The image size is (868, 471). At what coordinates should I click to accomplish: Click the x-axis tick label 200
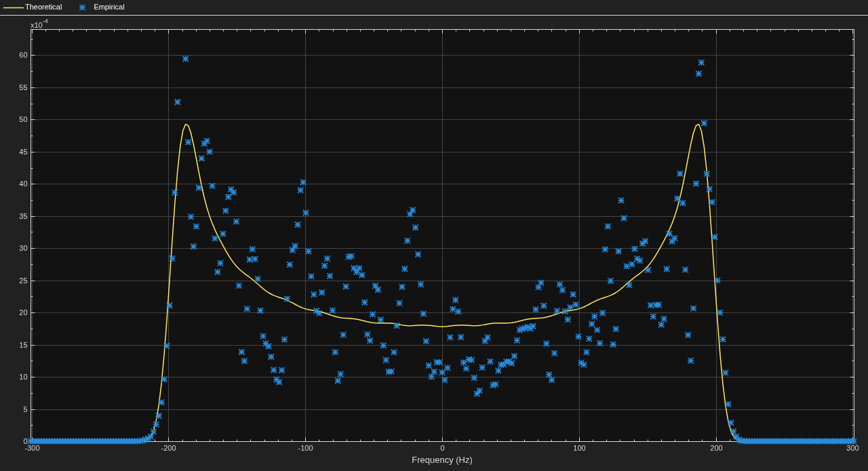[x=716, y=447]
